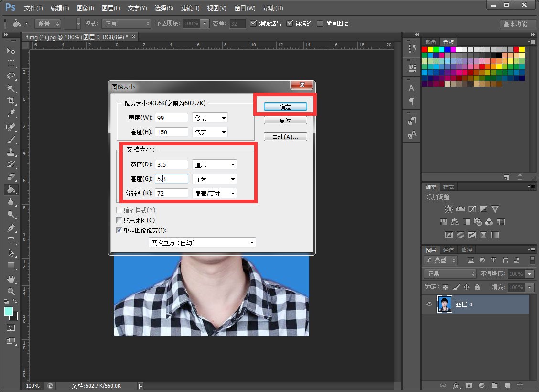539x392 pixels.
Task: Open the 分辨率 unit dropdown 像素/英寸
Action: coord(214,194)
